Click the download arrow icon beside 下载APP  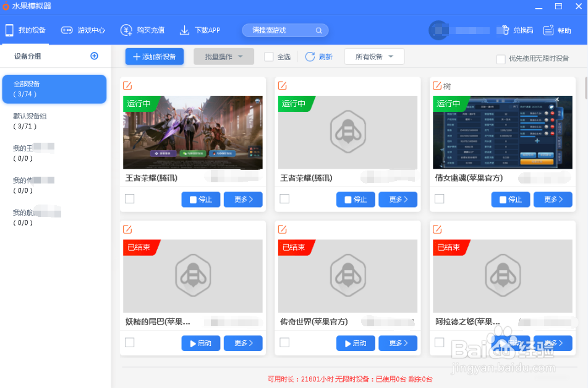pyautogui.click(x=184, y=30)
